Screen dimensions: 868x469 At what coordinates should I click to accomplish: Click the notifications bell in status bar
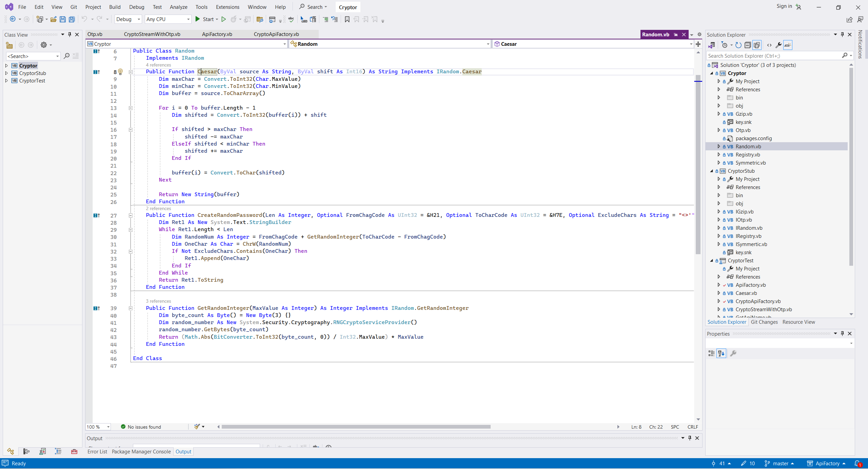[857, 463]
